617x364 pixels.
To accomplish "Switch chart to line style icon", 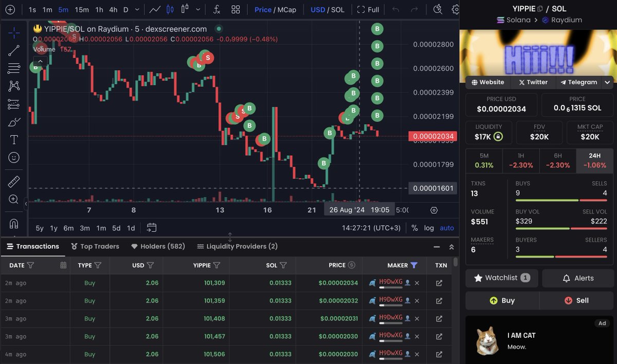I will (155, 9).
